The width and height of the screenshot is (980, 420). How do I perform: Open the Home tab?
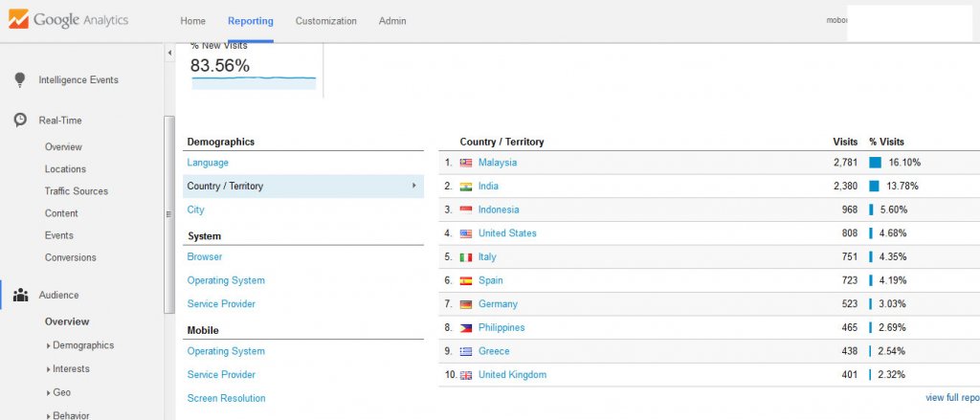(192, 21)
